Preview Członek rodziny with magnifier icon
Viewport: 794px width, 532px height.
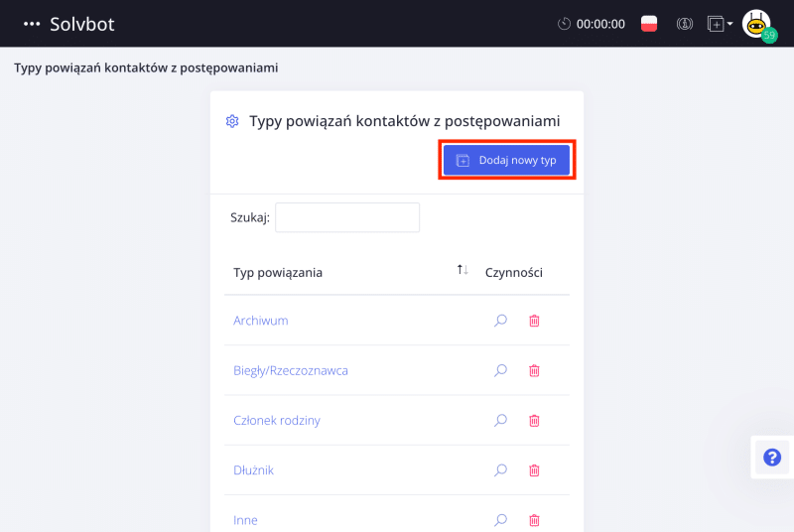click(x=500, y=420)
